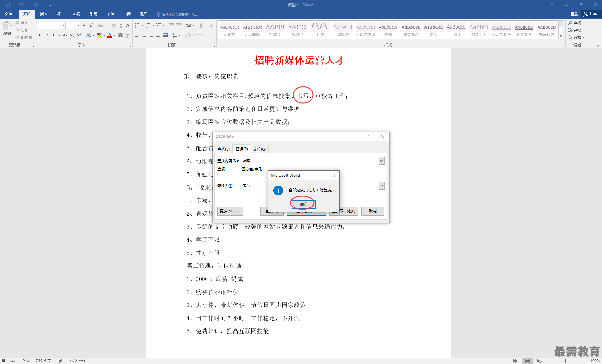602x364 pixels.
Task: Open the Select (选择) dropdown in the editing group
Action: (577, 37)
